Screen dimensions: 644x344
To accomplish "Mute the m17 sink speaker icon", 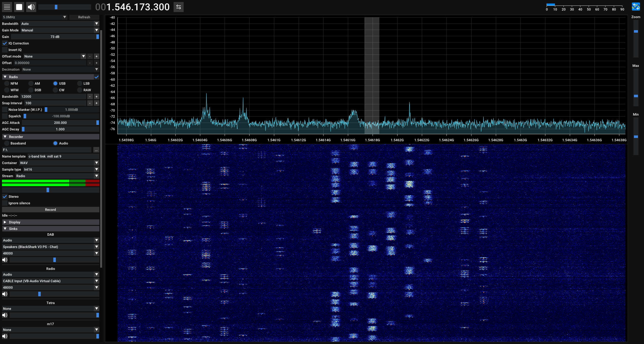I will pyautogui.click(x=5, y=336).
